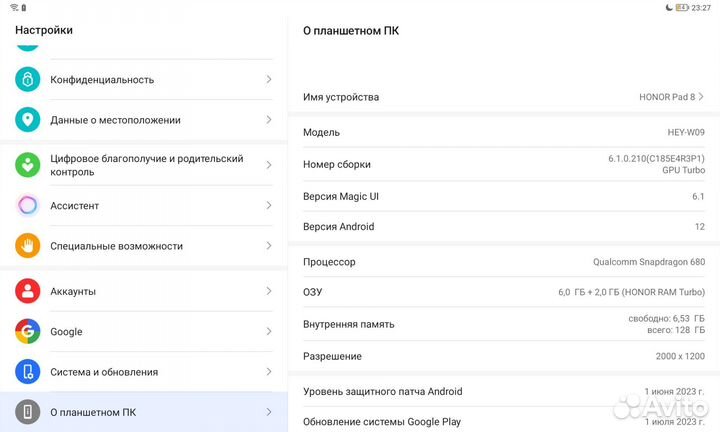Open chevron next to Система и обновления
The height and width of the screenshot is (432, 720).
click(x=269, y=371)
